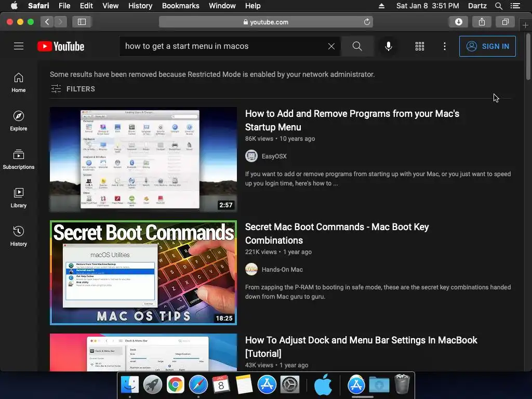The width and height of the screenshot is (532, 399).
Task: Launch Google Chrome from the Dock
Action: (x=175, y=385)
